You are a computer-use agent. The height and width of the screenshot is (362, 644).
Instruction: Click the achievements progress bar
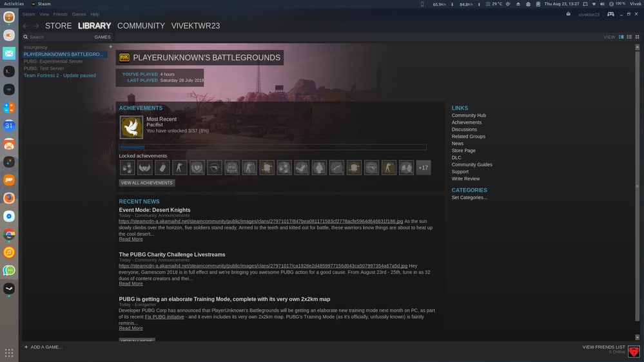273,147
